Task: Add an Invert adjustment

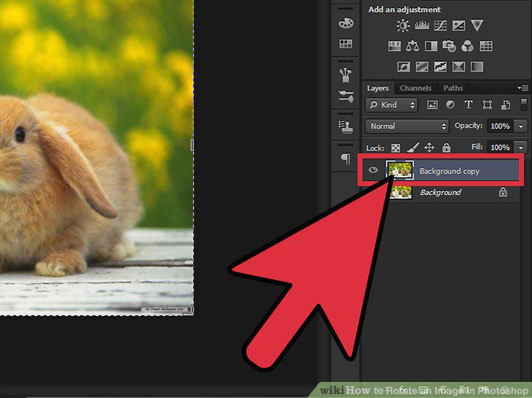Action: tap(403, 66)
